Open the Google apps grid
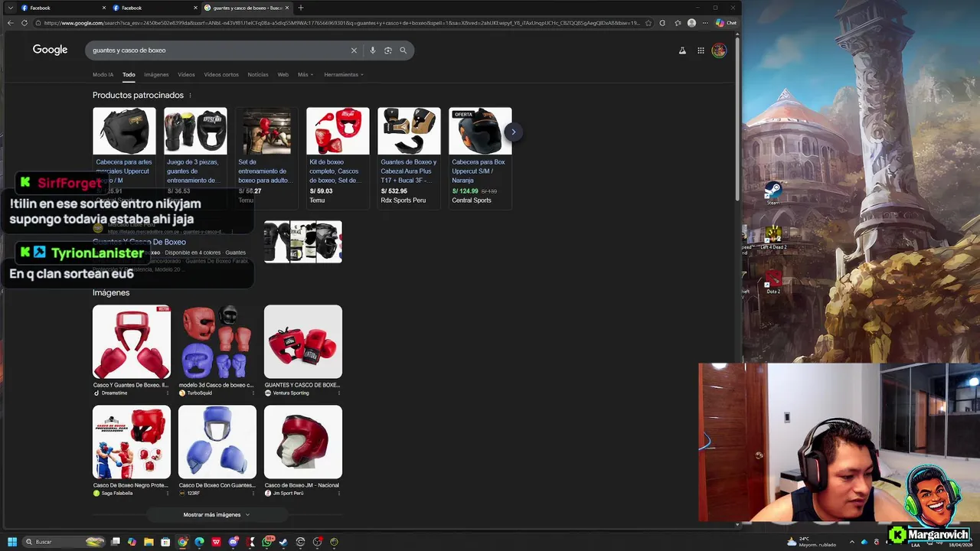Screen dimensions: 980x551 [x=701, y=51]
